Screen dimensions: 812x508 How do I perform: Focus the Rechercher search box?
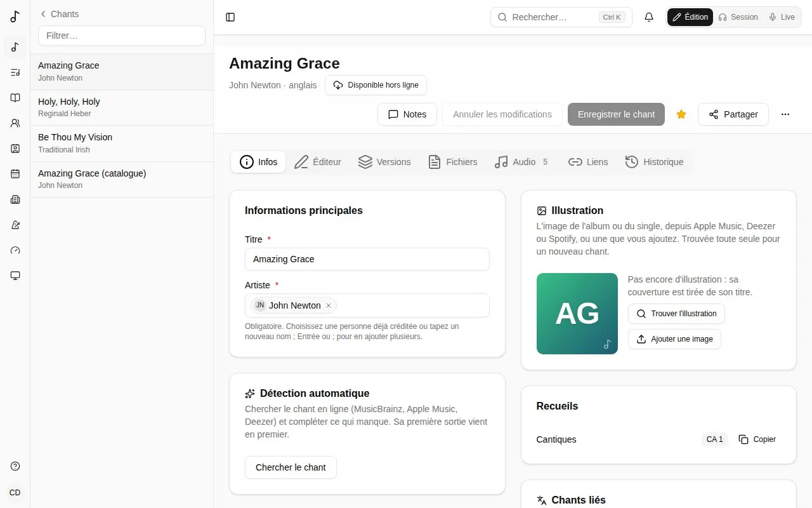point(561,17)
